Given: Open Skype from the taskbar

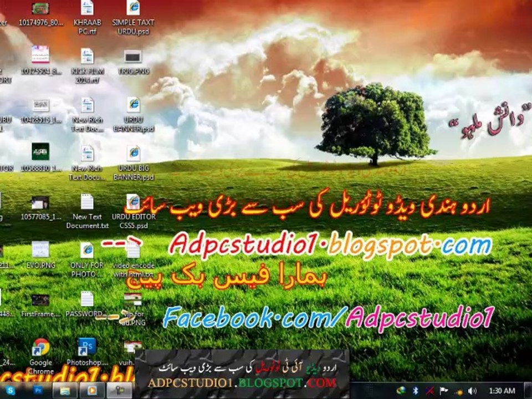Looking at the screenshot, I should pyautogui.click(x=11, y=391).
